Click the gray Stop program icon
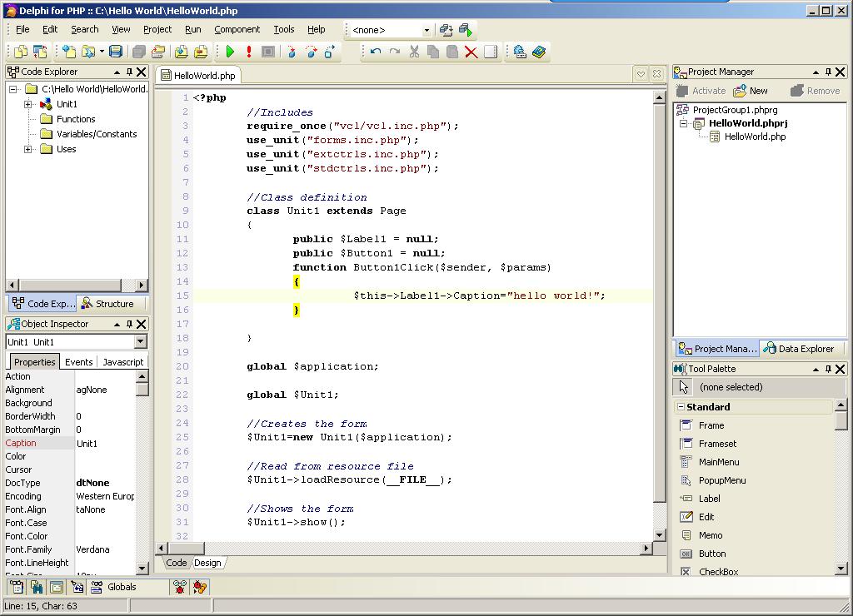Image resolution: width=853 pixels, height=616 pixels. (x=268, y=52)
